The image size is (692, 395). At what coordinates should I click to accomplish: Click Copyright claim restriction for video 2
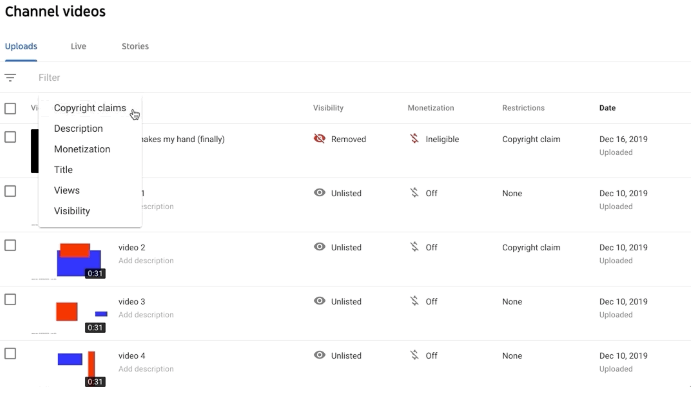[531, 248]
